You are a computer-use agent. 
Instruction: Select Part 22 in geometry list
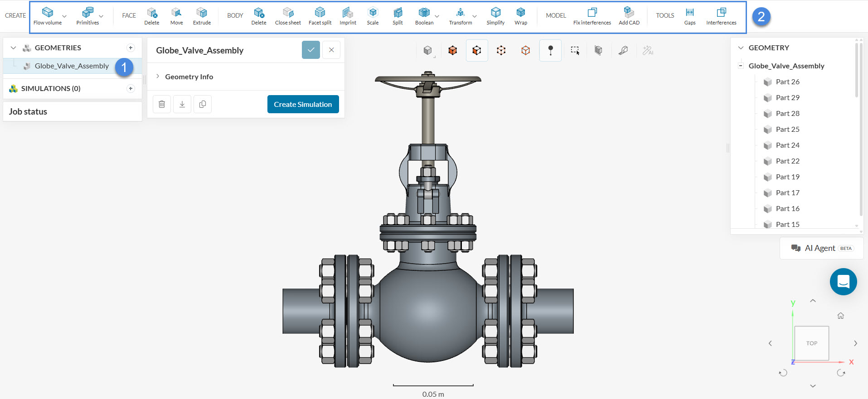(787, 161)
